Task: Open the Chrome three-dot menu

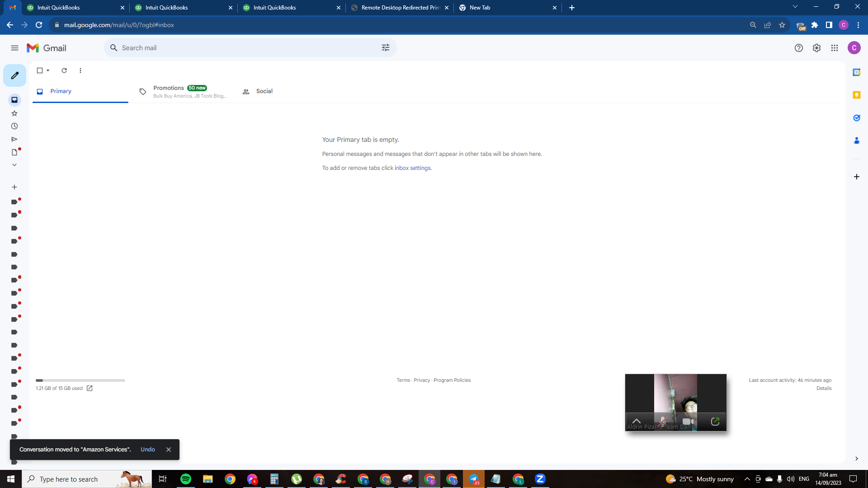Action: coord(858,25)
